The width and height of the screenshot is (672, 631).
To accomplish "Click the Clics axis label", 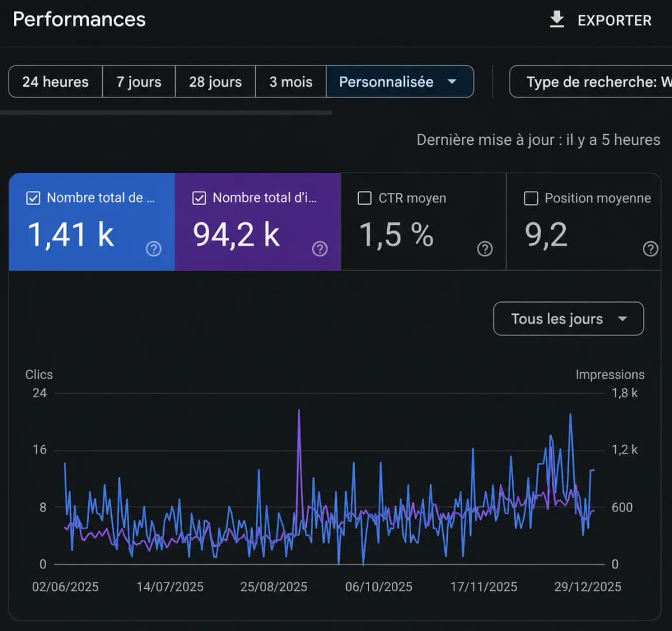I will [39, 375].
